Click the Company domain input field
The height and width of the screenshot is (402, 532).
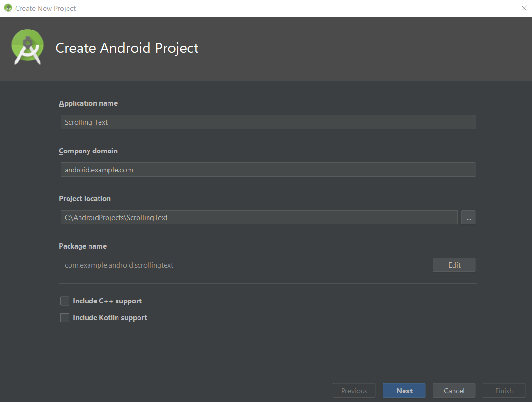coord(267,170)
